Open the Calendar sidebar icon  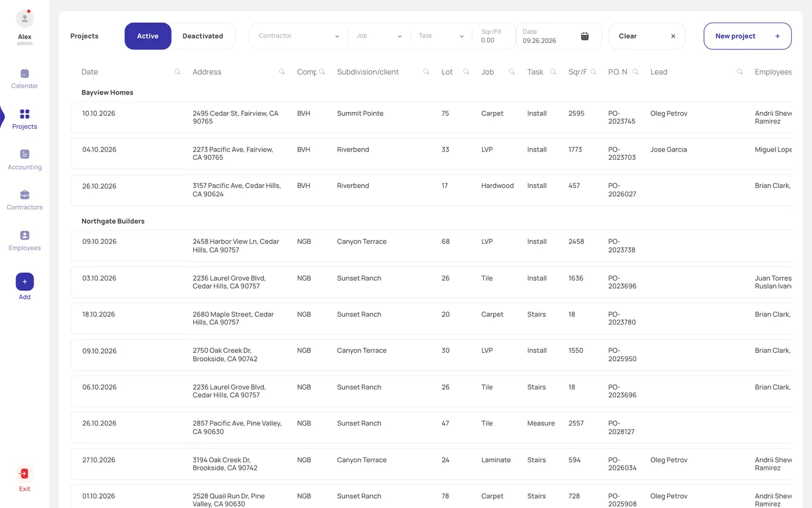24,74
